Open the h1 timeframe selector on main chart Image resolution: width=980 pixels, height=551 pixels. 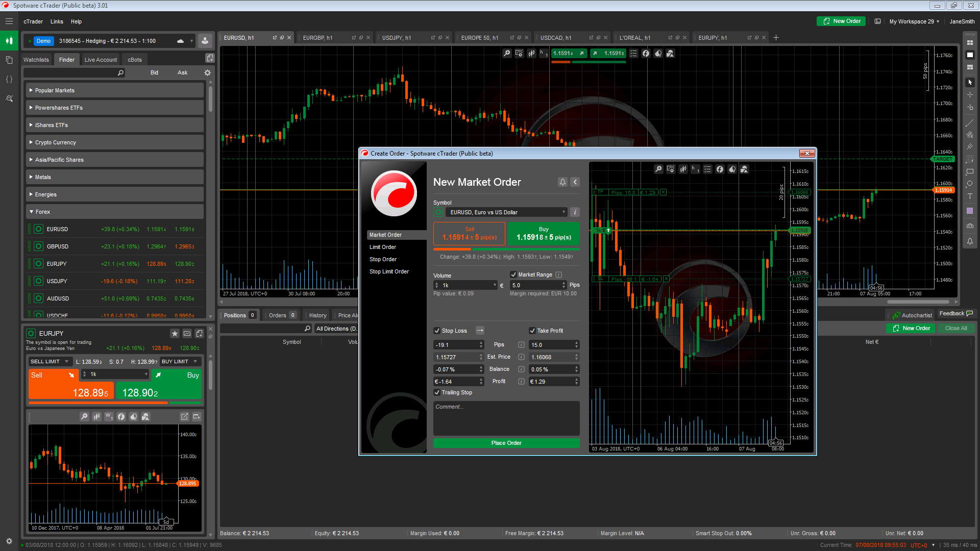544,53
